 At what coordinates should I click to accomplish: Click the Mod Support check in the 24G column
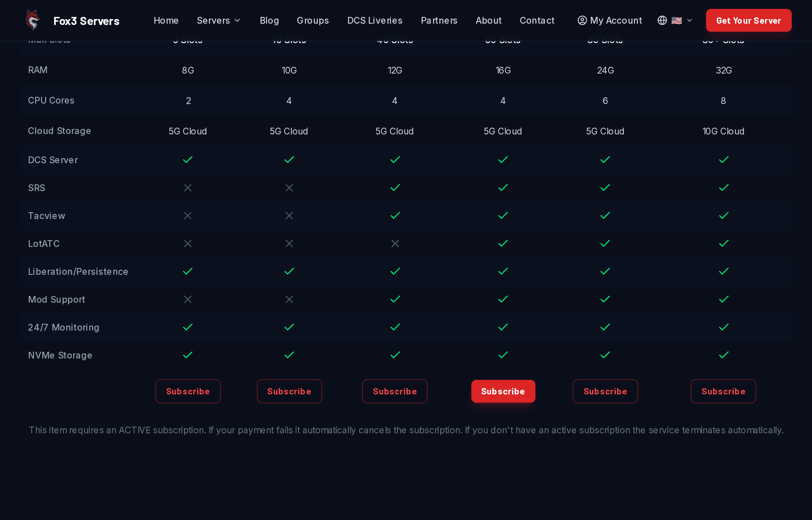click(606, 299)
